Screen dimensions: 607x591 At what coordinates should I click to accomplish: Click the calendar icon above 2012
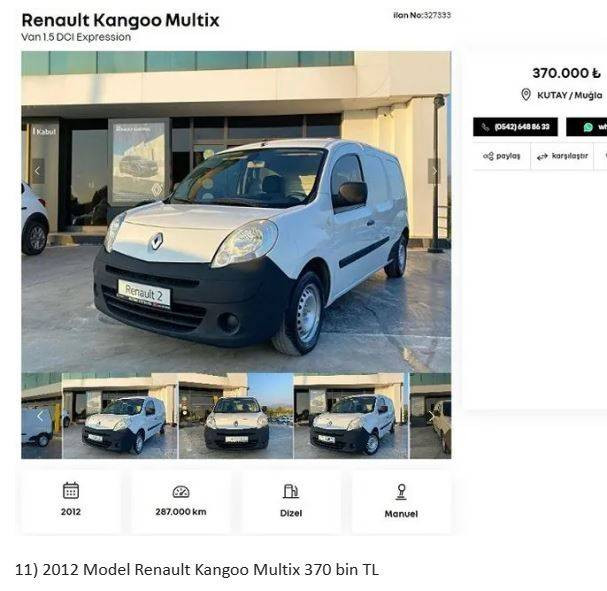[x=71, y=490]
